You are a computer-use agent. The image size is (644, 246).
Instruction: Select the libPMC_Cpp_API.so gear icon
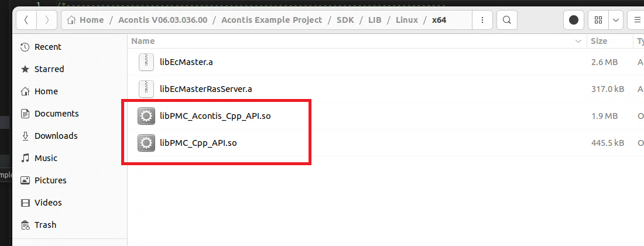[146, 143]
